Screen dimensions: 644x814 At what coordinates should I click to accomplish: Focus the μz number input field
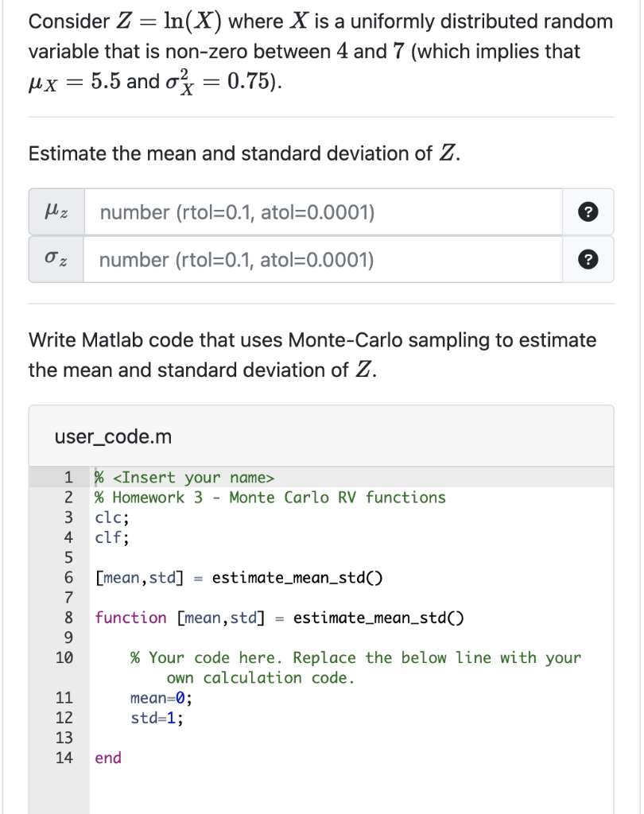[323, 212]
